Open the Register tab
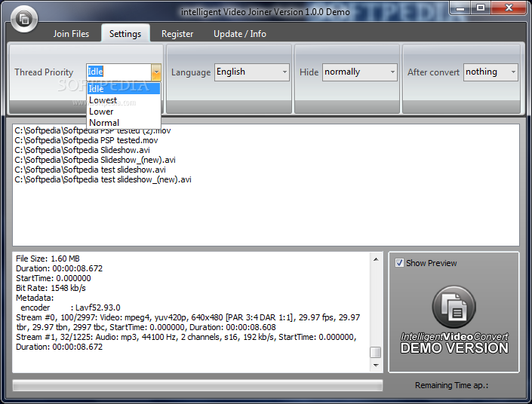Viewport: 532px width, 404px height. coord(177,34)
